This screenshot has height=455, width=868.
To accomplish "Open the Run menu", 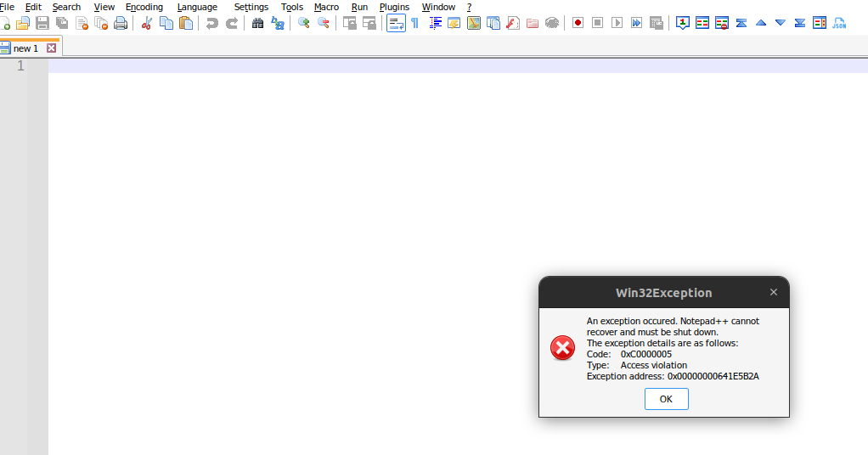I will [359, 7].
